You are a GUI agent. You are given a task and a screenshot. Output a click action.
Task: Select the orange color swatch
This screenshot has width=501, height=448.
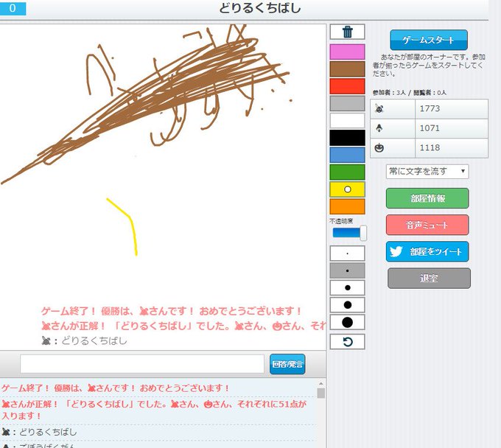click(x=347, y=207)
